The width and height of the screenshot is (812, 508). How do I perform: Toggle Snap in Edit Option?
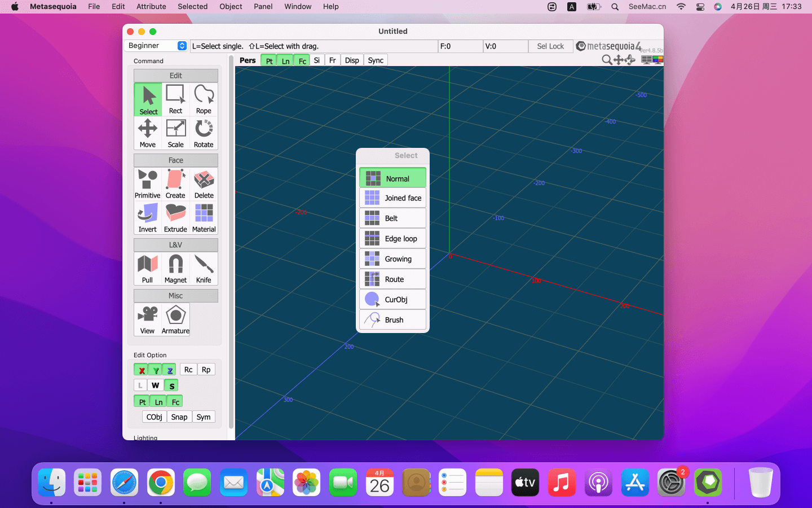click(x=179, y=417)
